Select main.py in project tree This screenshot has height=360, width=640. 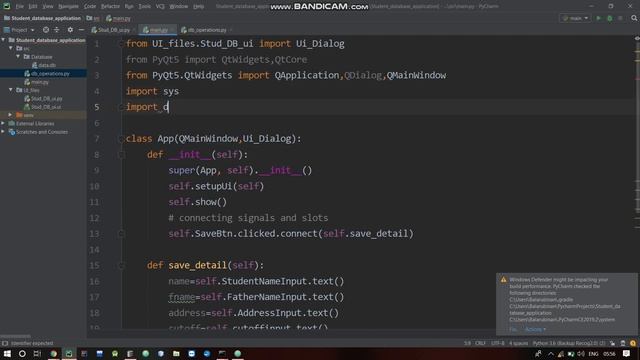tap(36, 82)
